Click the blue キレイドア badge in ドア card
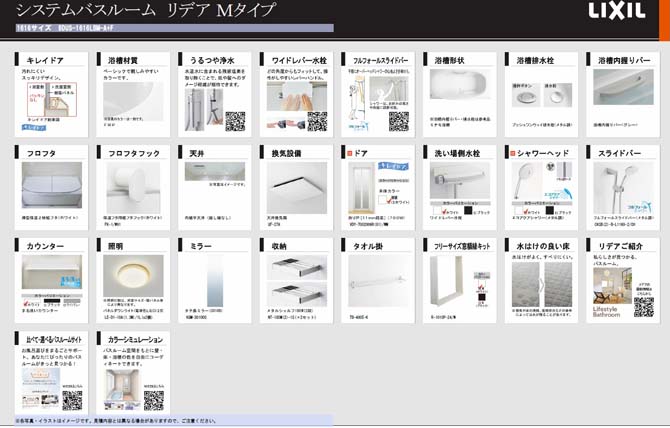 [393, 166]
